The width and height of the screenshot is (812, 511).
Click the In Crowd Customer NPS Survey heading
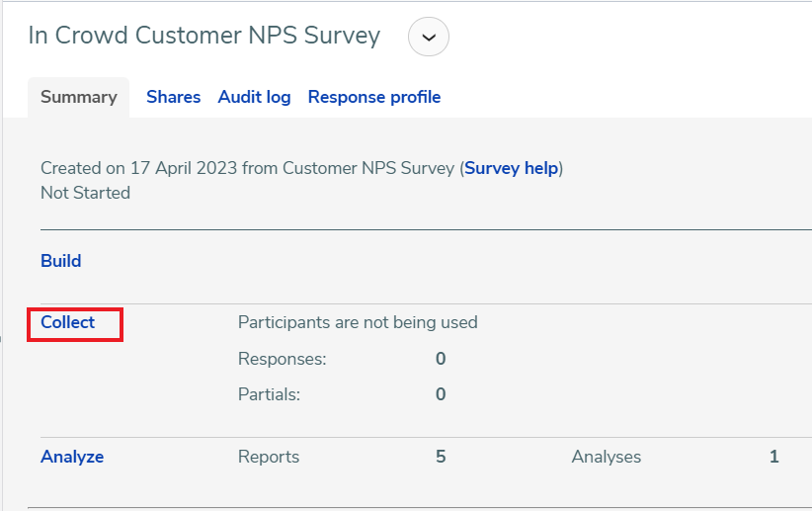(x=204, y=36)
